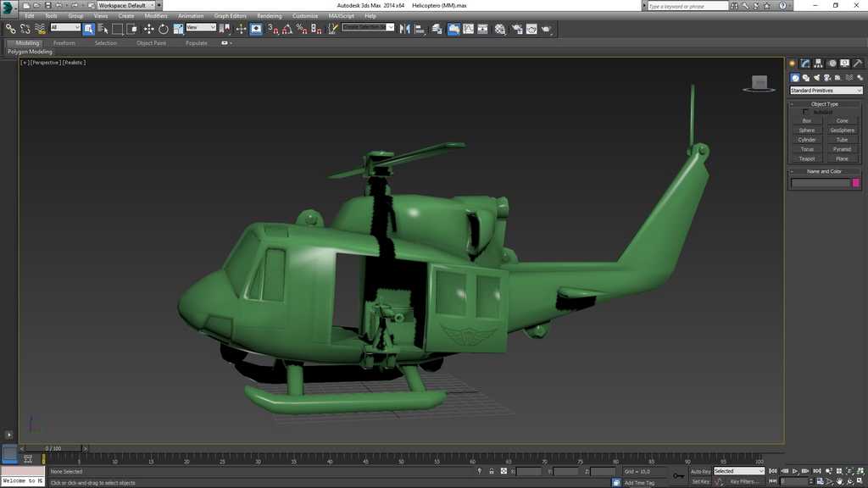The image size is (868, 488).
Task: Activate the Select and Rotate tool
Action: [163, 29]
